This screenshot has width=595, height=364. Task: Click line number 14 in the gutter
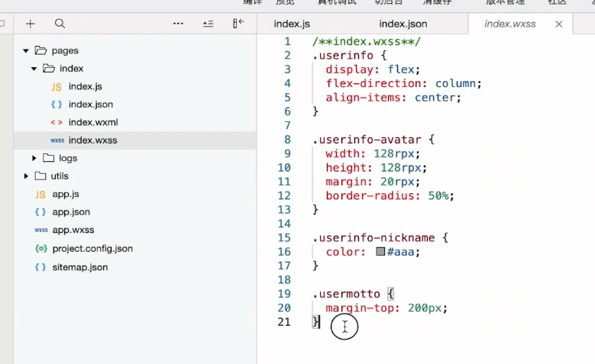[284, 224]
